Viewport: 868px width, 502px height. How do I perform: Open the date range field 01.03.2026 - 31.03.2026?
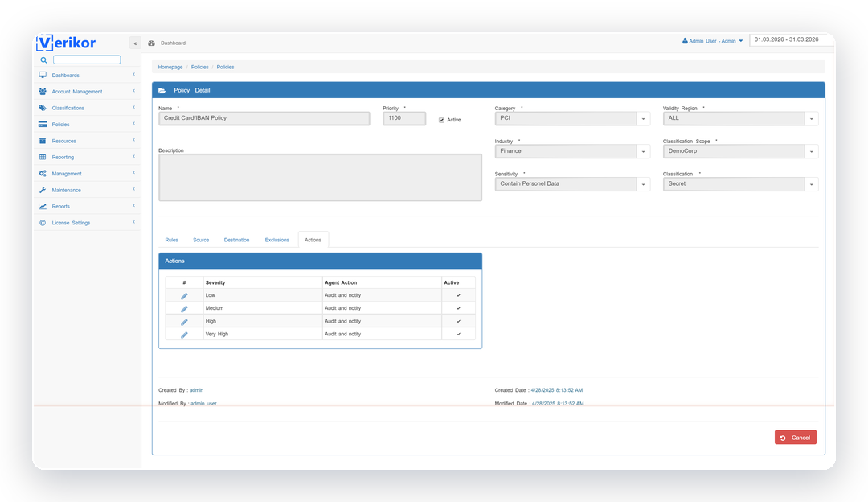click(791, 40)
